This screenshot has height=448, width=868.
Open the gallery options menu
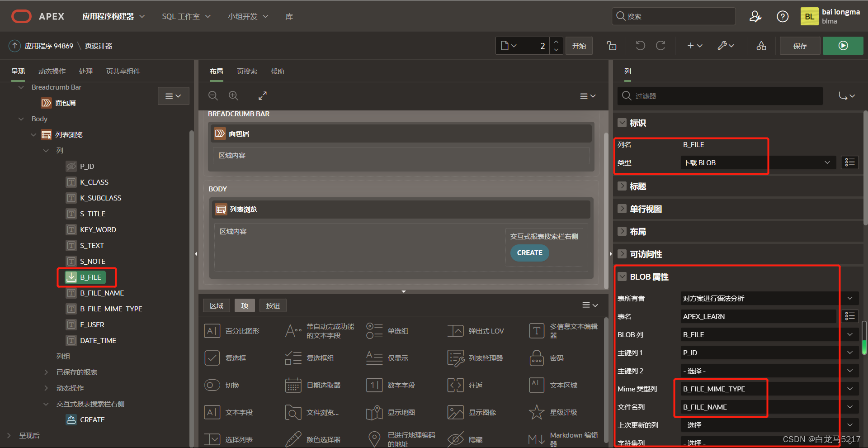pyautogui.click(x=590, y=305)
